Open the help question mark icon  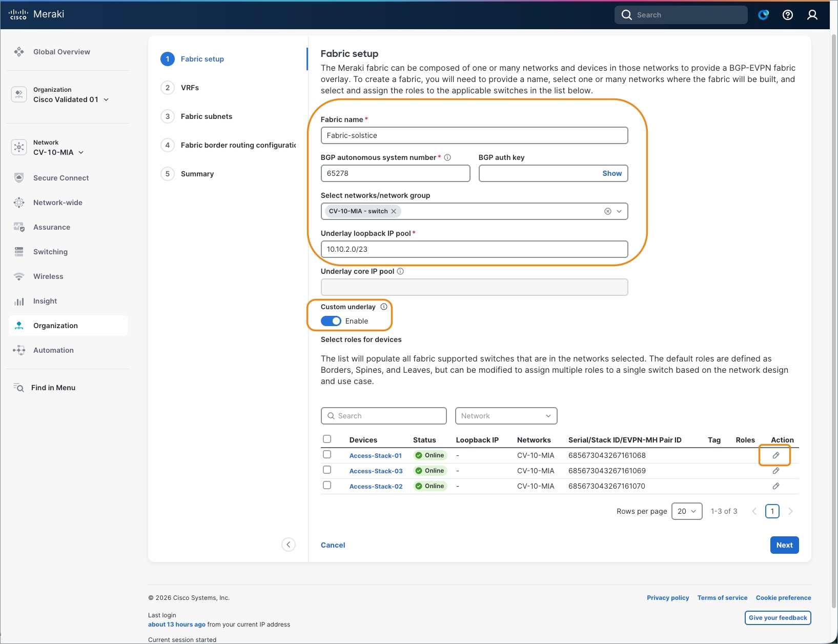pos(788,15)
